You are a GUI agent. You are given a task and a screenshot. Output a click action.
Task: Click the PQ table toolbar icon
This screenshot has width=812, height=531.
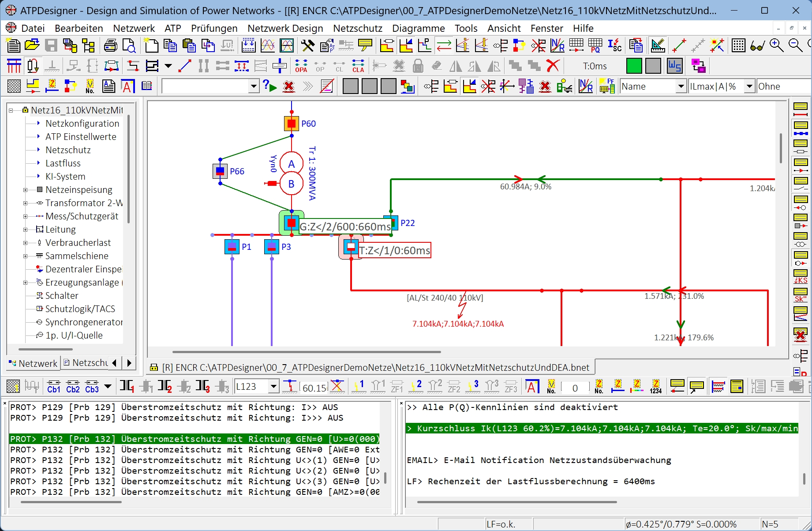tap(595, 45)
